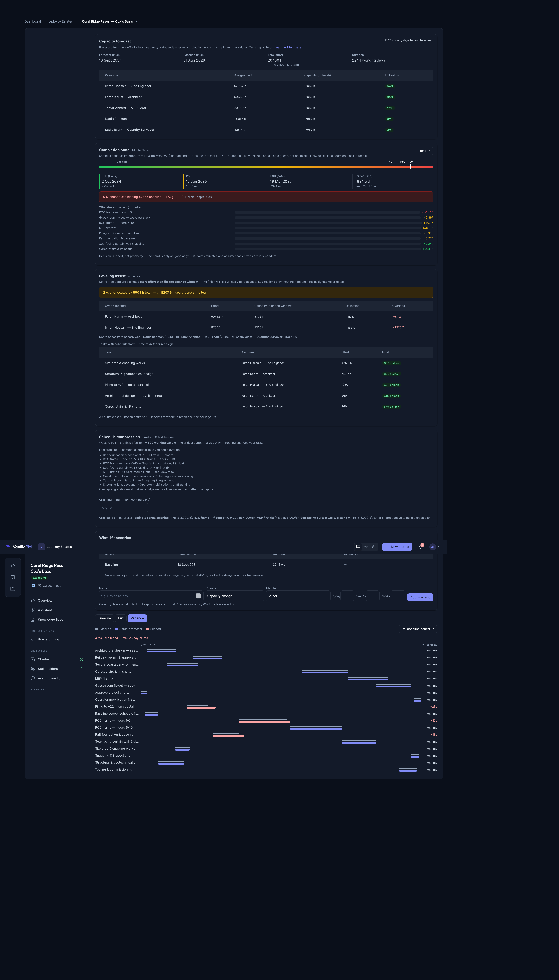Open Stakeholders in the sidebar
The height and width of the screenshot is (980, 559).
pos(57,669)
